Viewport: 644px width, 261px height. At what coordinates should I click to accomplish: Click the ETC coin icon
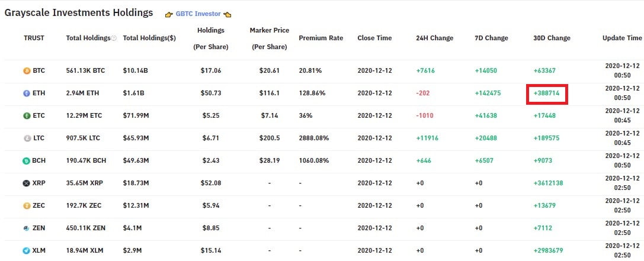click(x=27, y=116)
